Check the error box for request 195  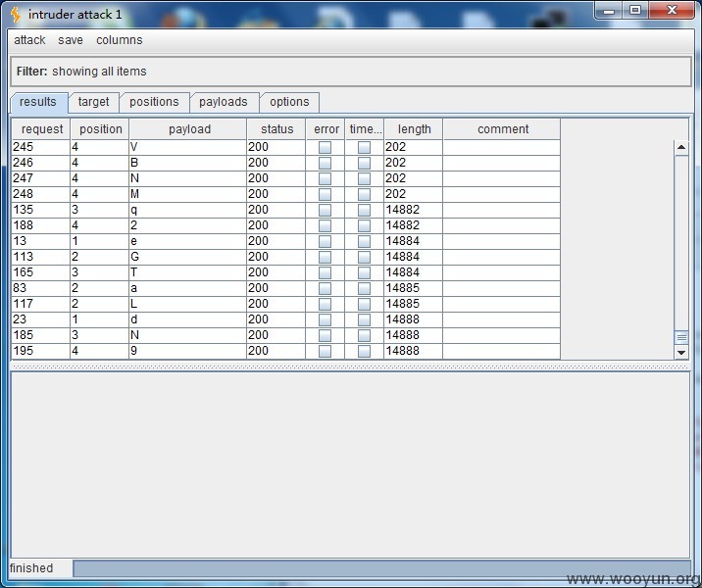point(325,351)
